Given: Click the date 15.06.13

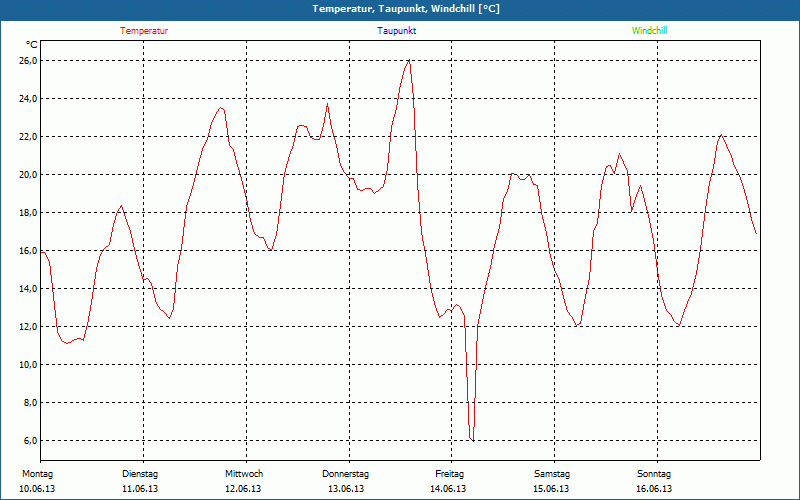Looking at the screenshot, I should 551,489.
